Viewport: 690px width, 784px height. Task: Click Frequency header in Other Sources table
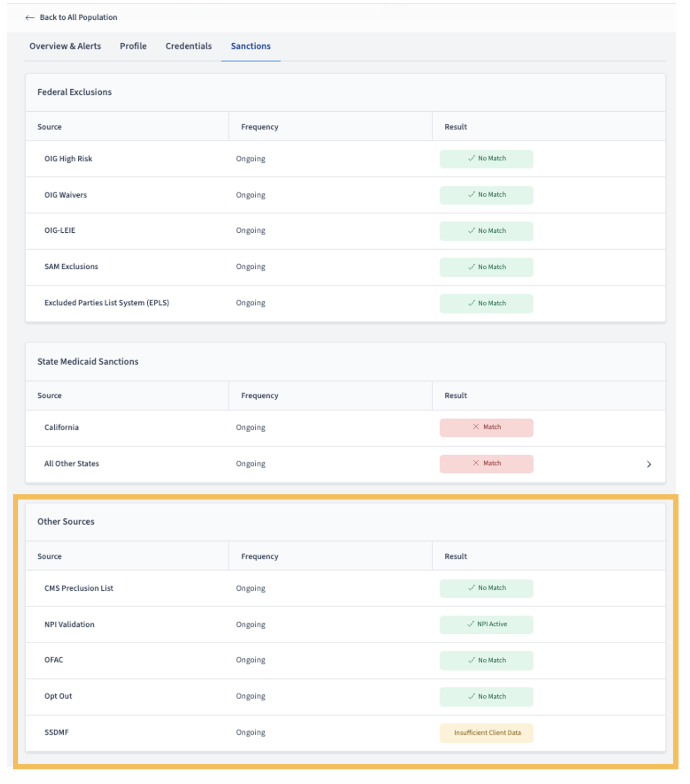(x=260, y=556)
